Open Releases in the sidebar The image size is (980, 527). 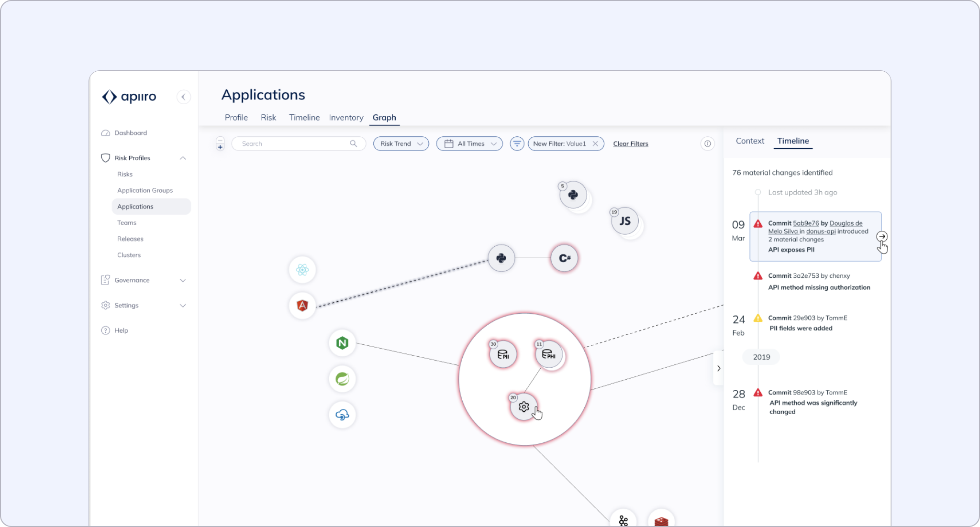[130, 239]
